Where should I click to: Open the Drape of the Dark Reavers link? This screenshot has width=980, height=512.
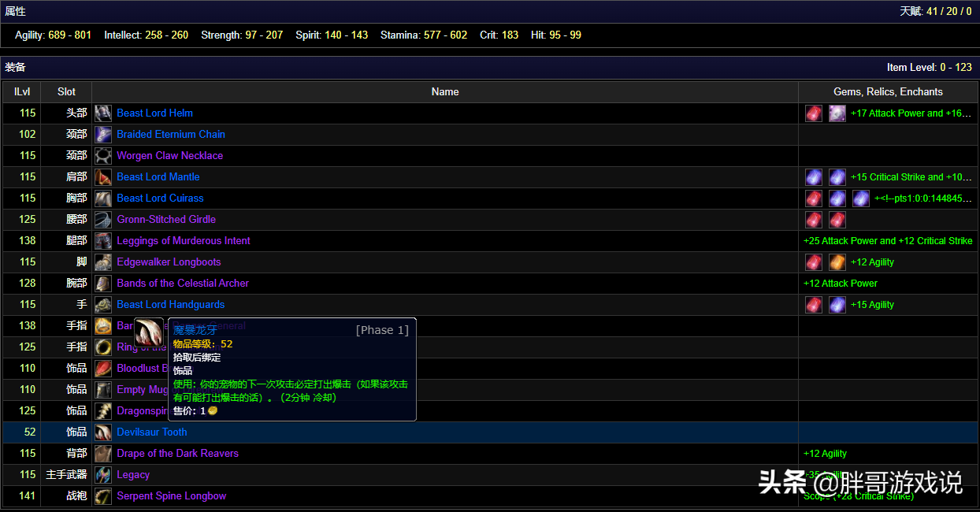[x=177, y=454]
